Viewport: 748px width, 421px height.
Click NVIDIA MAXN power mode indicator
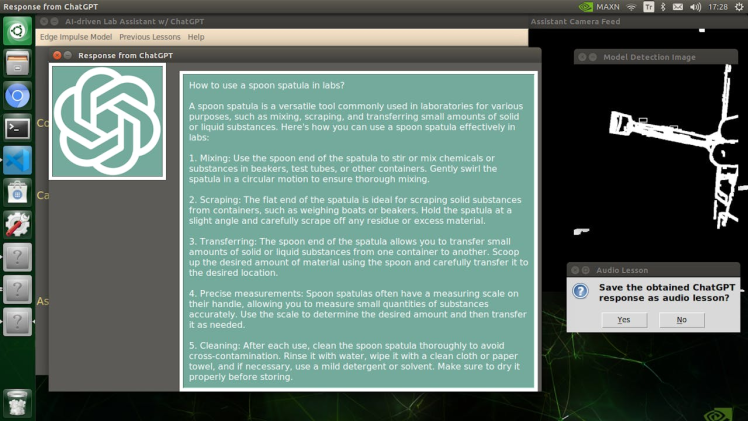click(599, 7)
